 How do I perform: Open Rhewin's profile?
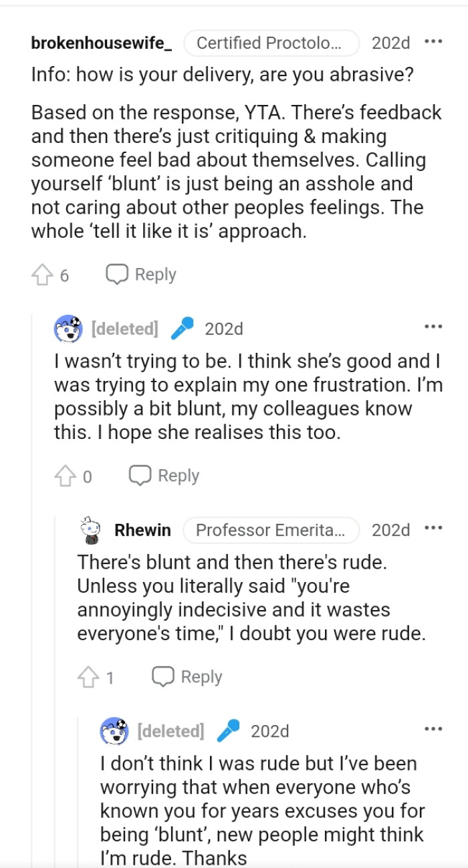point(144,529)
